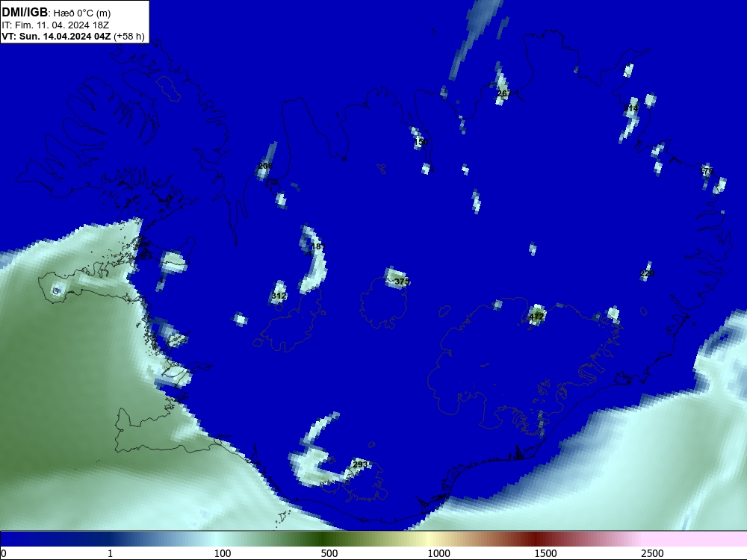Click the 1 tick on the color scale
747x560 pixels.
110,553
